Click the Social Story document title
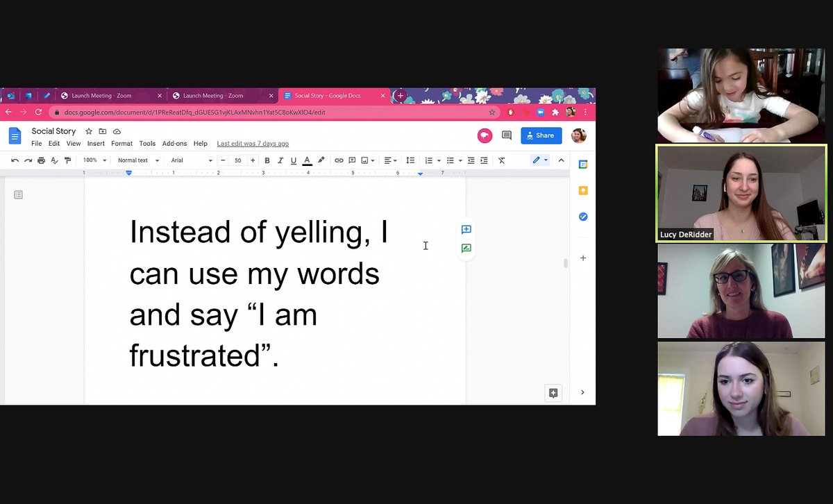 click(x=53, y=131)
